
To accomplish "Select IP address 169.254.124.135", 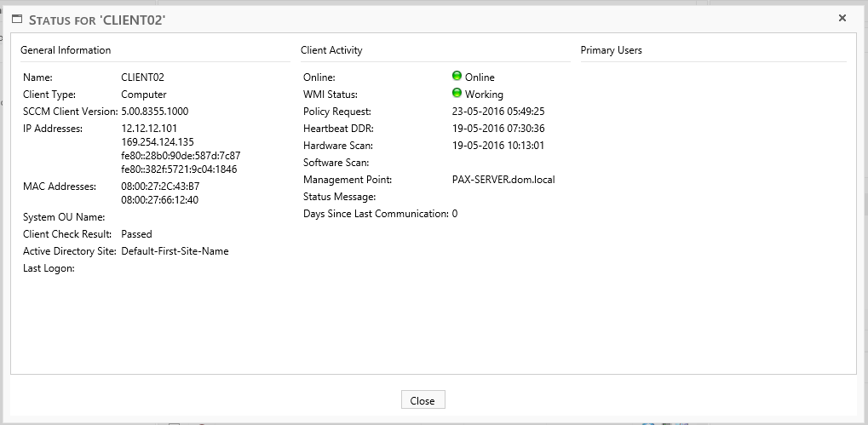I will click(158, 142).
